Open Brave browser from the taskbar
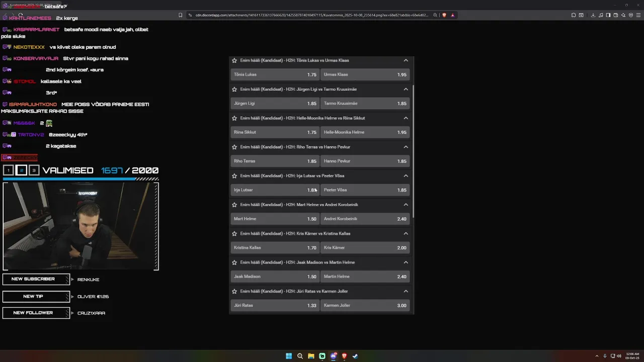Screen dimensions: 644x362 pos(344,356)
